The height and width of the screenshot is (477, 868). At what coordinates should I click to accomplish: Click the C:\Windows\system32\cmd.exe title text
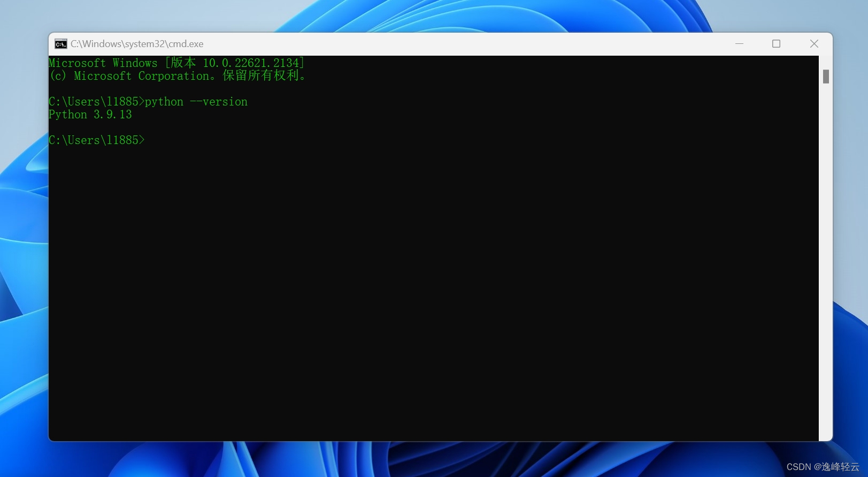click(x=137, y=44)
